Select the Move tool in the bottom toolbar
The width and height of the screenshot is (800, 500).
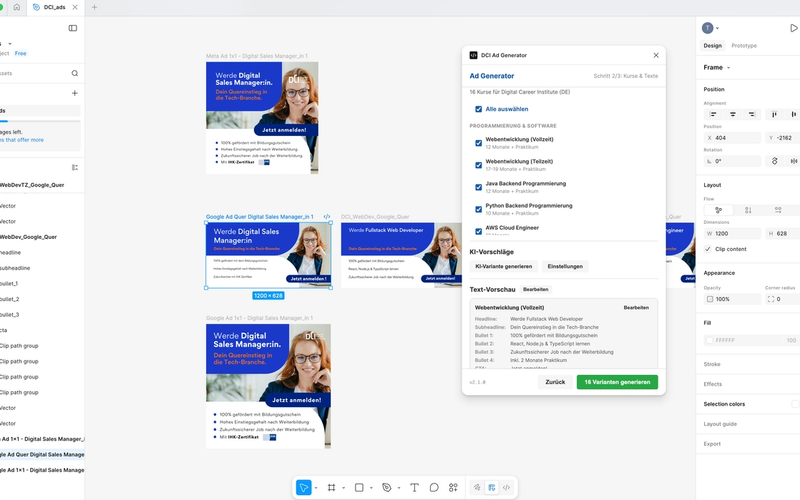[x=304, y=487]
